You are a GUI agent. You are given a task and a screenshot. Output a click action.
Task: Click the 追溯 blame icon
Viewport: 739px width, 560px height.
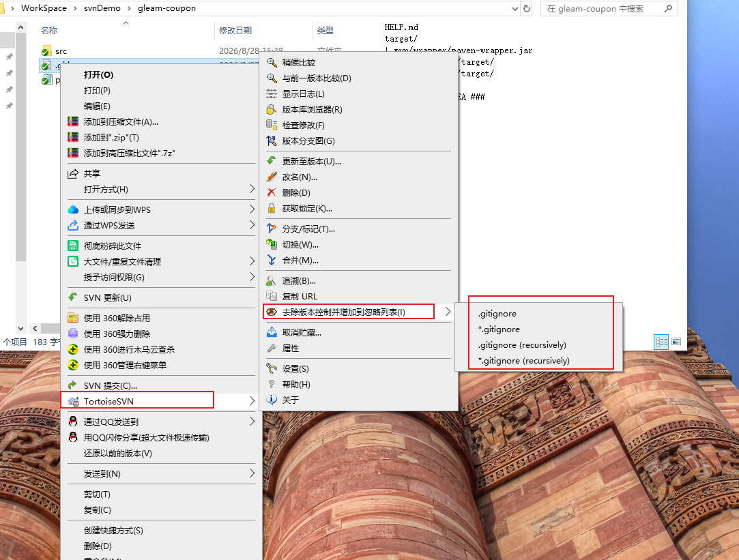tap(272, 281)
